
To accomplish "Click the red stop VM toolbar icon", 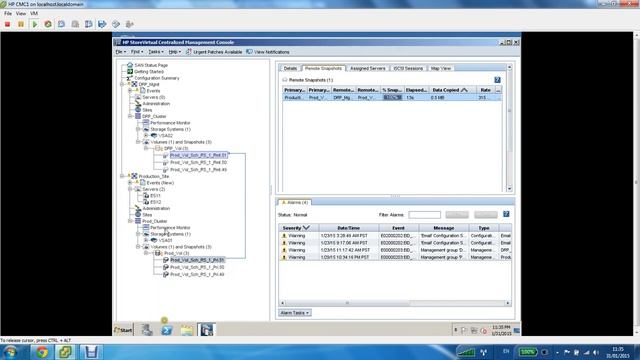I will click(7, 24).
